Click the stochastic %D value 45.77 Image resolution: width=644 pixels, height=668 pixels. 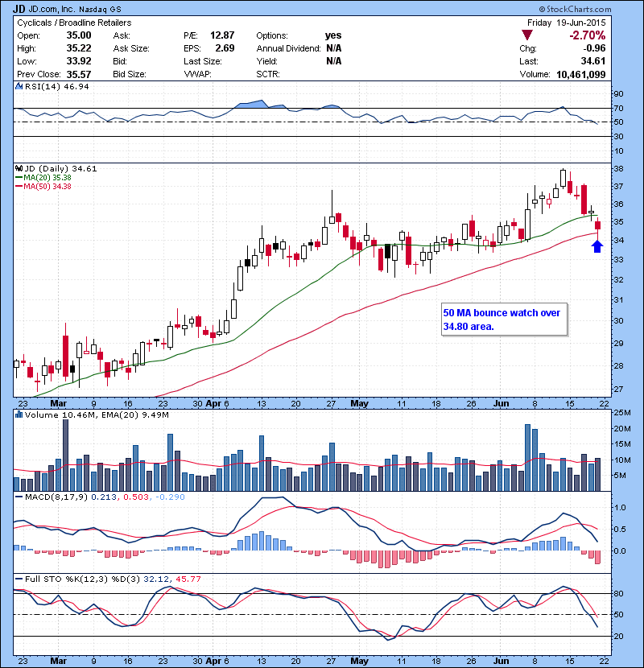click(x=188, y=579)
